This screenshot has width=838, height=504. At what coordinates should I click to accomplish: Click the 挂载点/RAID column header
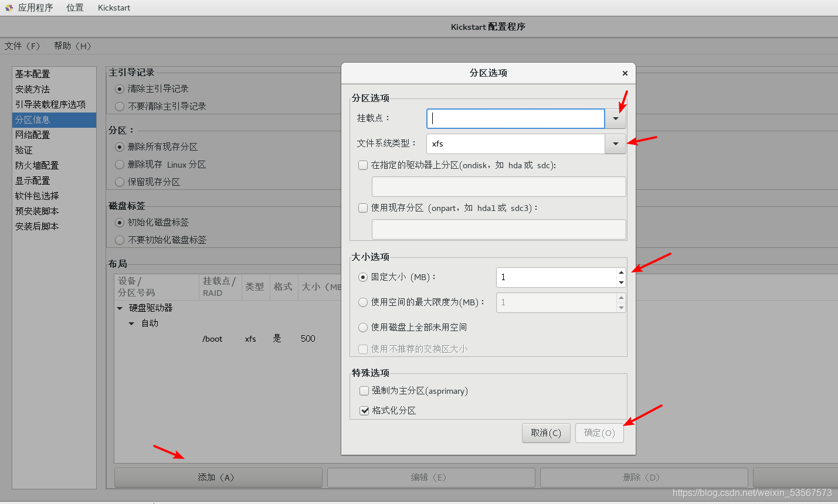(220, 287)
